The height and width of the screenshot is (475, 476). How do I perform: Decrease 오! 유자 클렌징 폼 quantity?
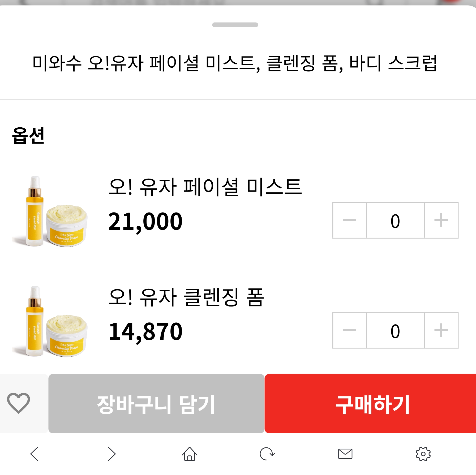[x=349, y=330]
